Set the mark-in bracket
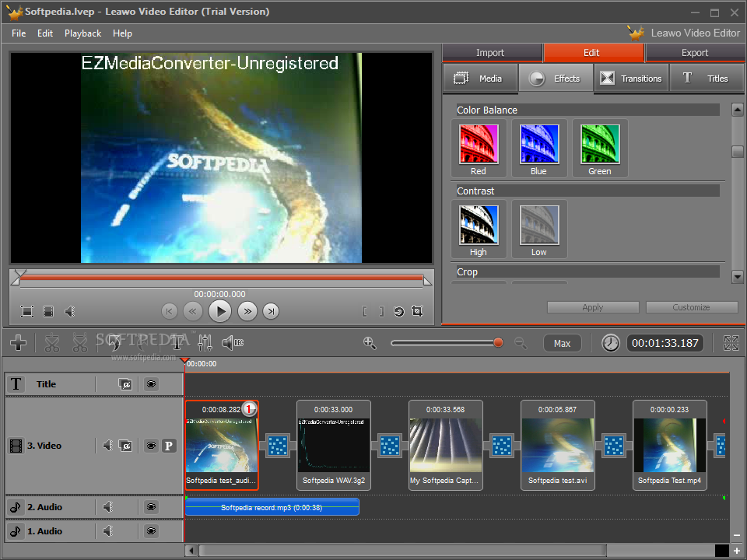Viewport: 747px width, 560px height. pyautogui.click(x=364, y=311)
